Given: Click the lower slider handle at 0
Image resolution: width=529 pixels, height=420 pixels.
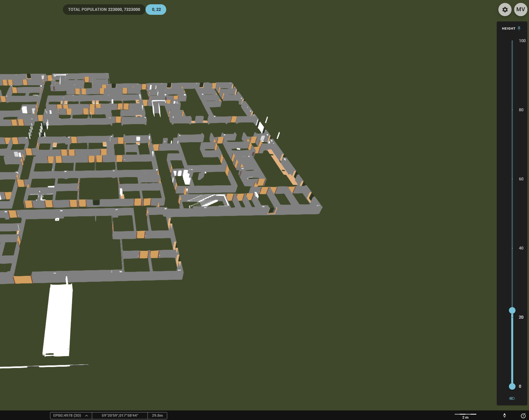Looking at the screenshot, I should tap(512, 386).
